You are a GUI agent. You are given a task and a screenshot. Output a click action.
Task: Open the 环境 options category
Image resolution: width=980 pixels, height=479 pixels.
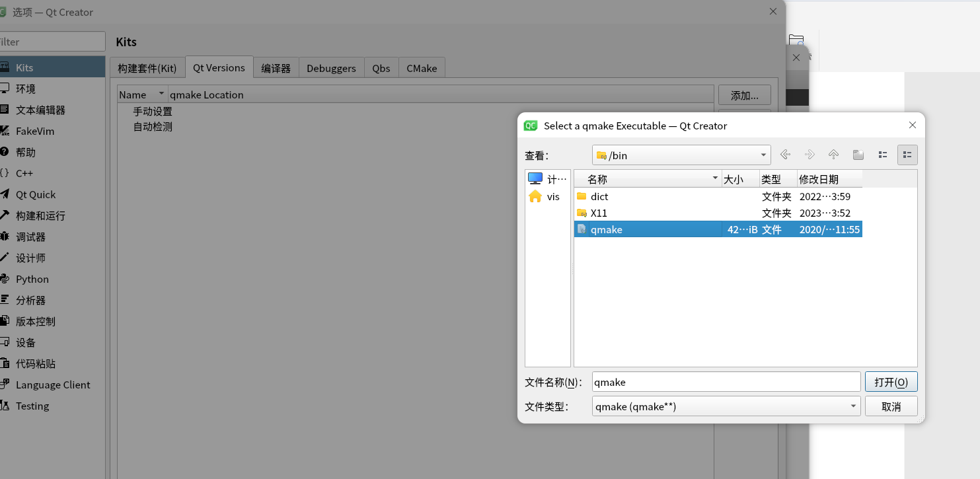(x=52, y=89)
